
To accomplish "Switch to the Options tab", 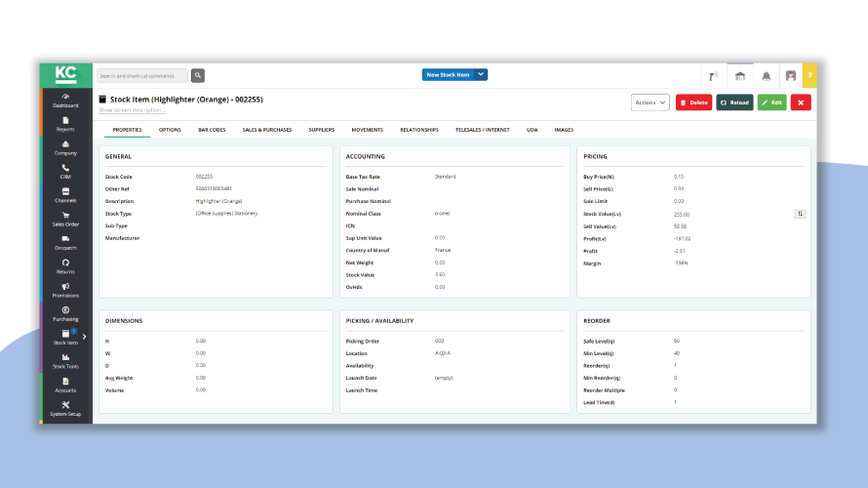I will coord(170,130).
